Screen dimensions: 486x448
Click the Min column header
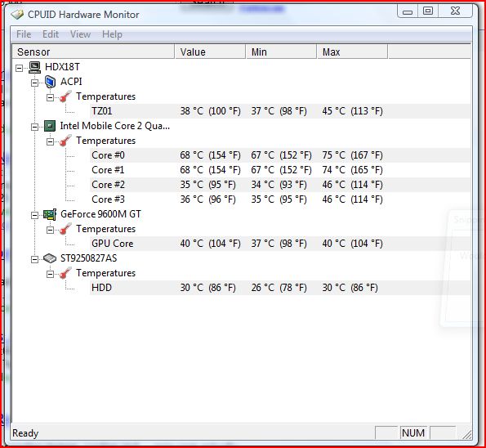(x=281, y=52)
